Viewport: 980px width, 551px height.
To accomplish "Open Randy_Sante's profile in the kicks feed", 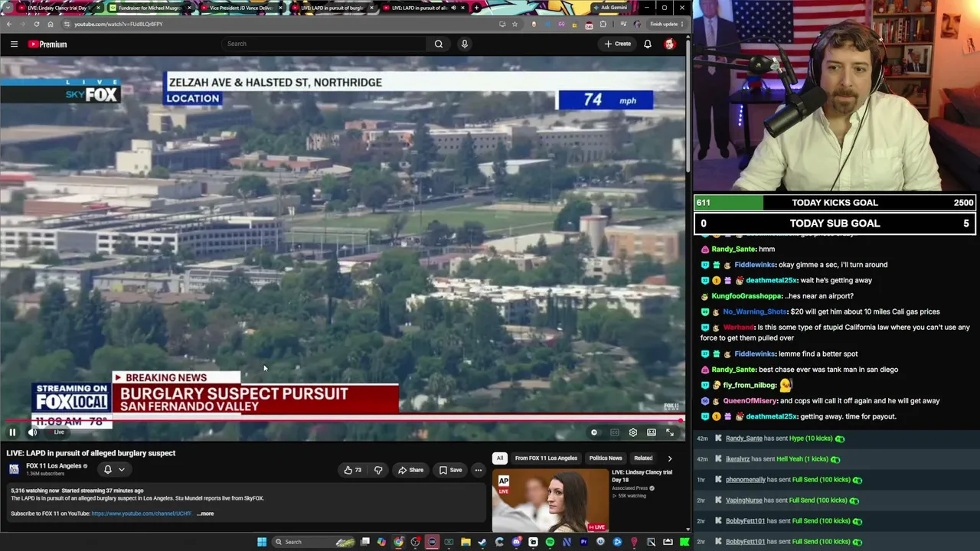I will pos(743,439).
